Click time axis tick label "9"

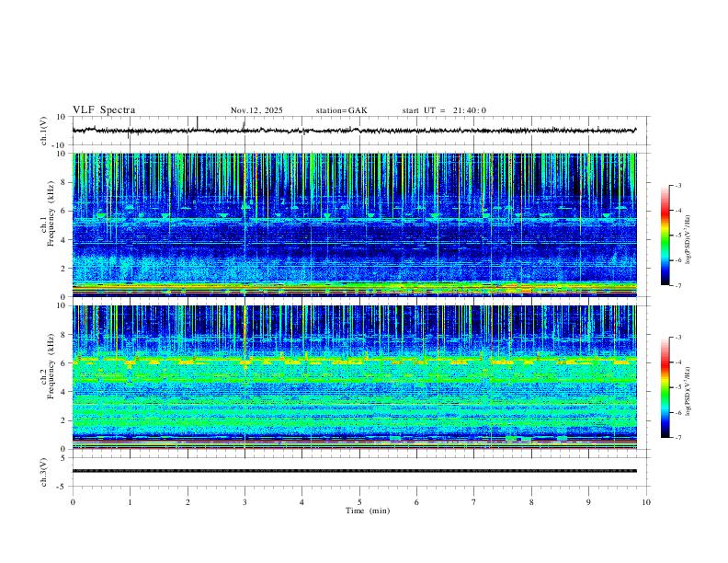[x=588, y=502]
